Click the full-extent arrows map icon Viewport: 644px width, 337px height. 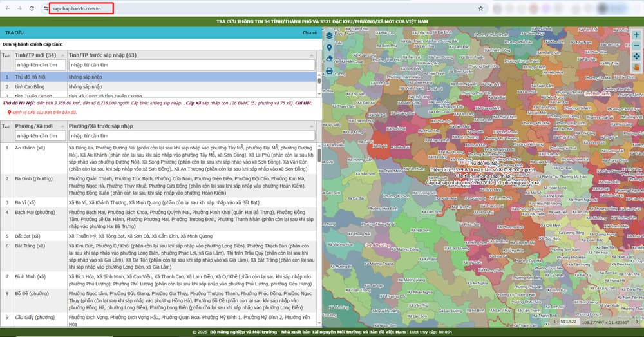point(636,57)
